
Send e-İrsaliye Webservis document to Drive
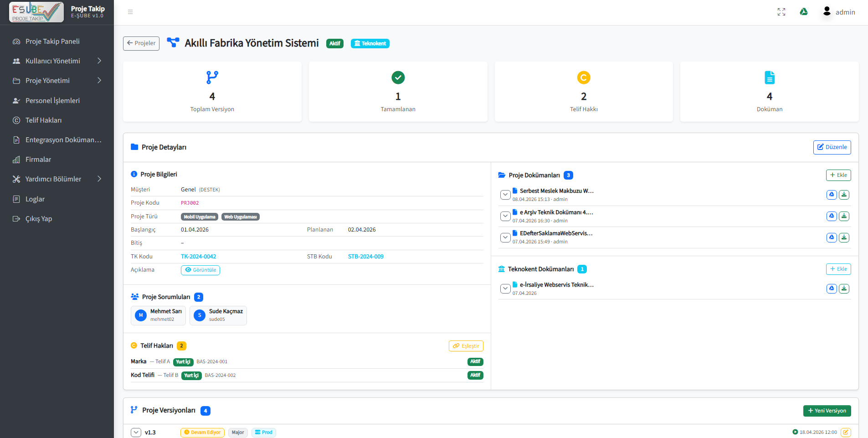click(x=832, y=289)
